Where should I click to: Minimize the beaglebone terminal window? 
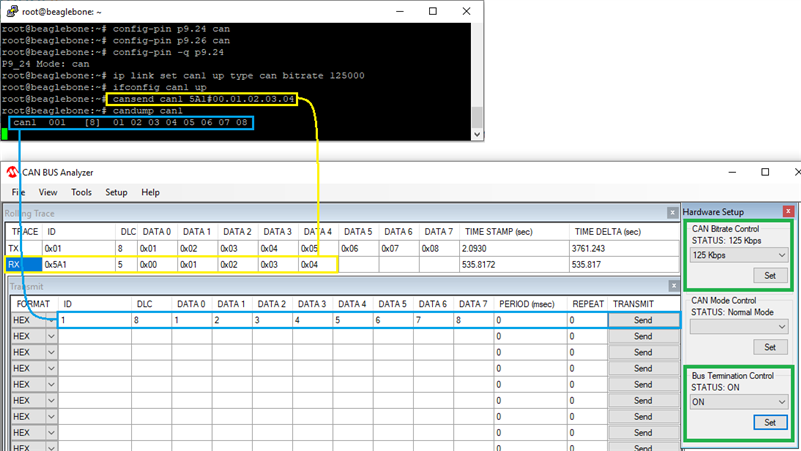point(395,11)
